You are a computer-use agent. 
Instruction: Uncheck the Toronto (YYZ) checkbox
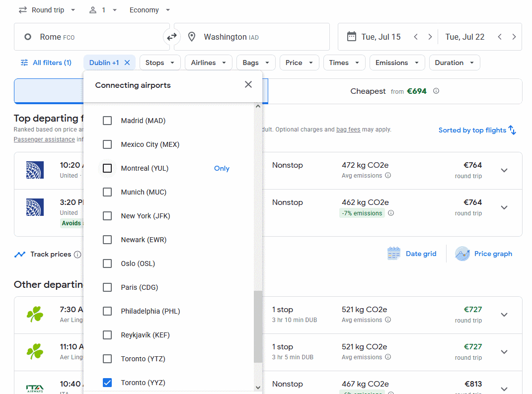107,383
